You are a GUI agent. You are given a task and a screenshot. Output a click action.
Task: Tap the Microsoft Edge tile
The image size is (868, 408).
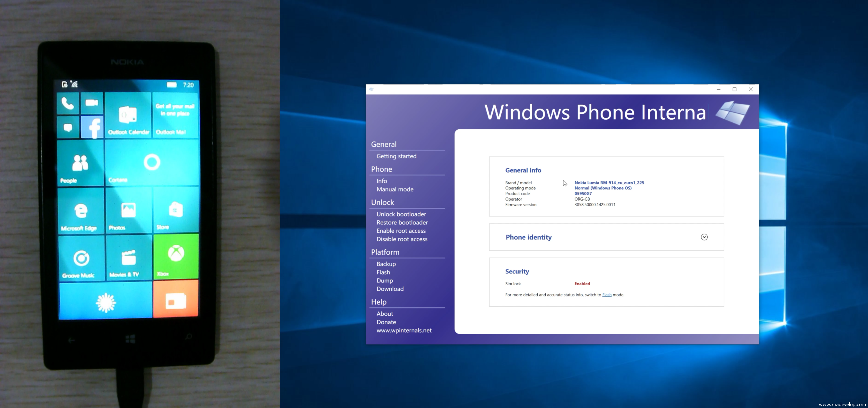click(x=81, y=211)
